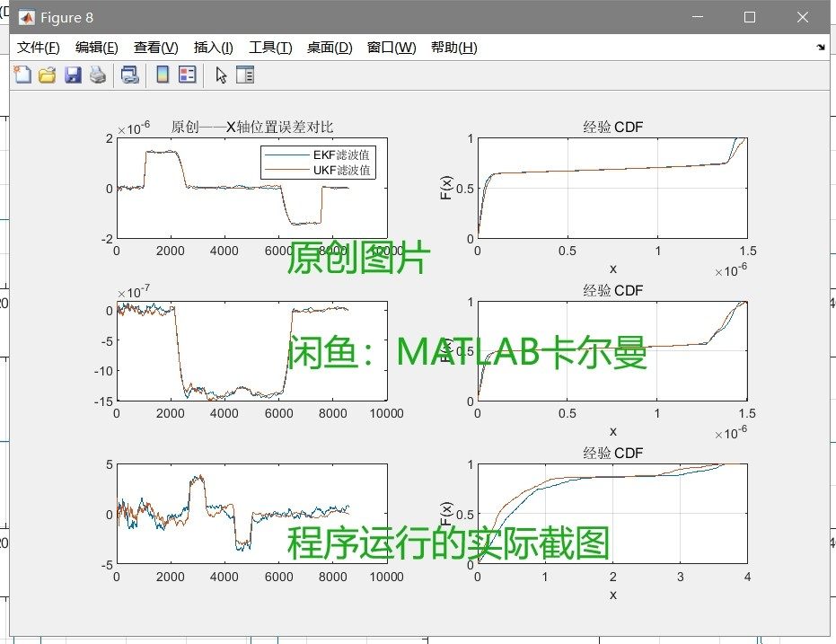Save figure using the floppy disk icon

pos(73,75)
